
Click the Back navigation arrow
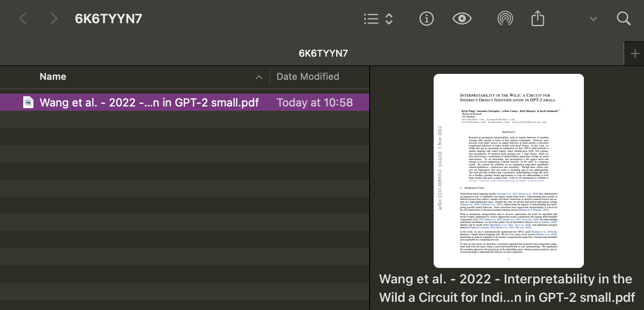23,19
